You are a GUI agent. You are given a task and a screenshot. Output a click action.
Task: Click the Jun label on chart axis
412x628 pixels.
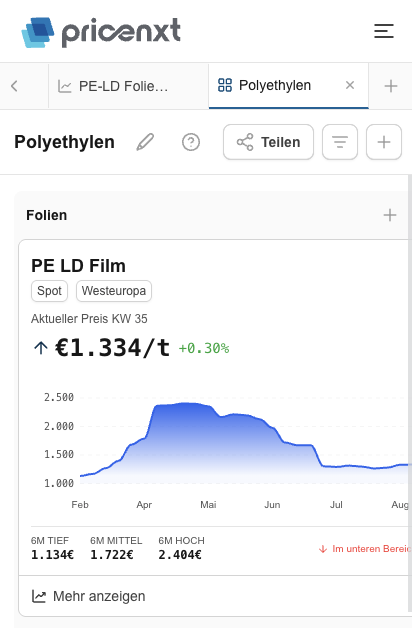(272, 505)
